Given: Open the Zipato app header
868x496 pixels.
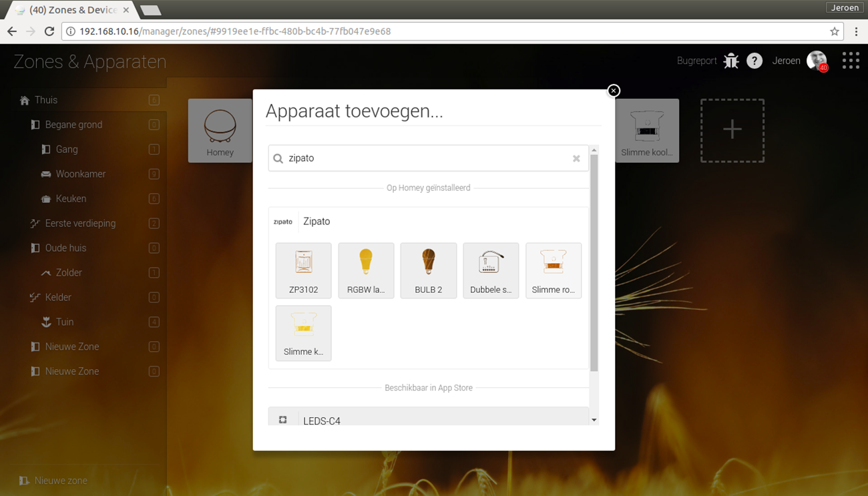Looking at the screenshot, I should (316, 222).
